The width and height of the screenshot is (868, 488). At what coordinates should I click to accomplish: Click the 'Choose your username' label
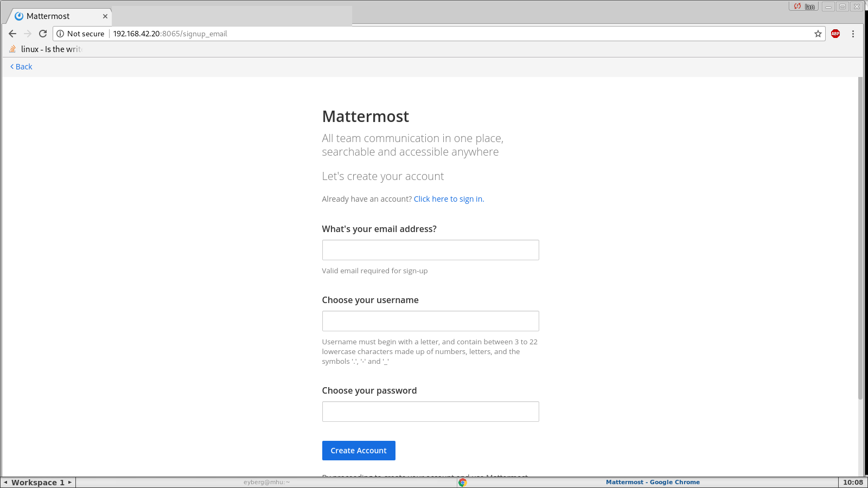click(370, 300)
